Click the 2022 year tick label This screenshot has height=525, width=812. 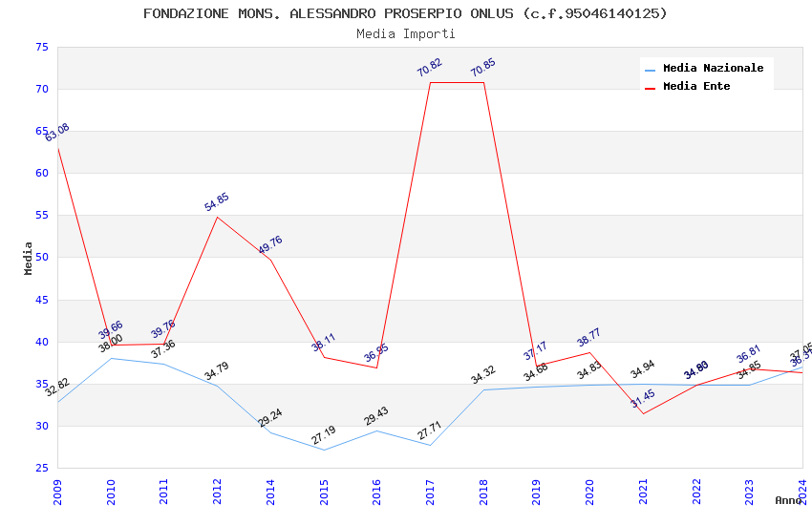click(x=696, y=492)
